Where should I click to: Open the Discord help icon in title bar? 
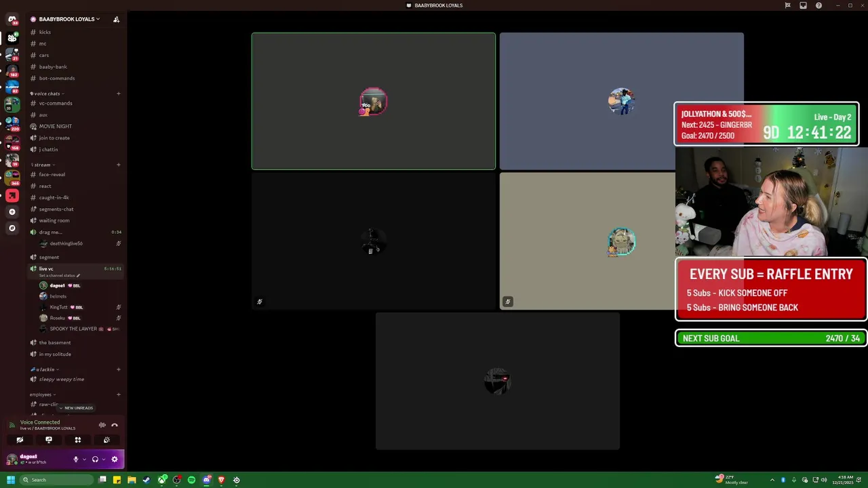818,5
